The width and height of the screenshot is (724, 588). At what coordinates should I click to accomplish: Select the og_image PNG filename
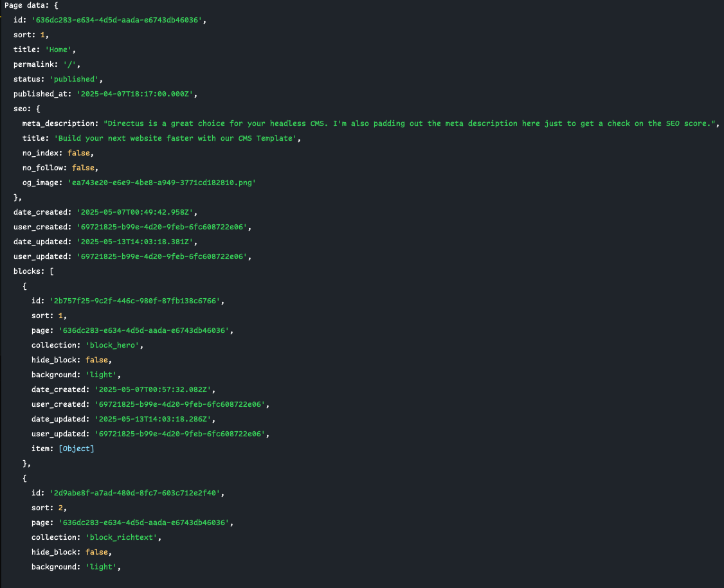tap(161, 183)
